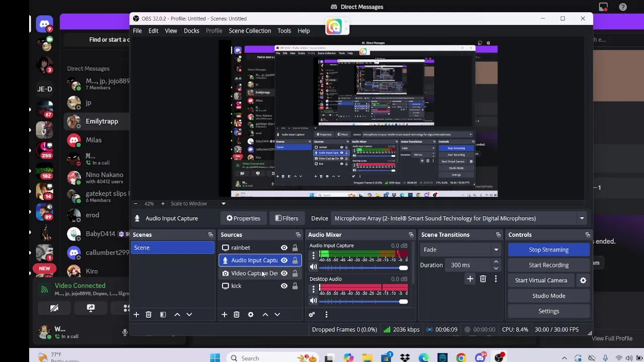Hide the Audio Input Capture source

(x=284, y=260)
